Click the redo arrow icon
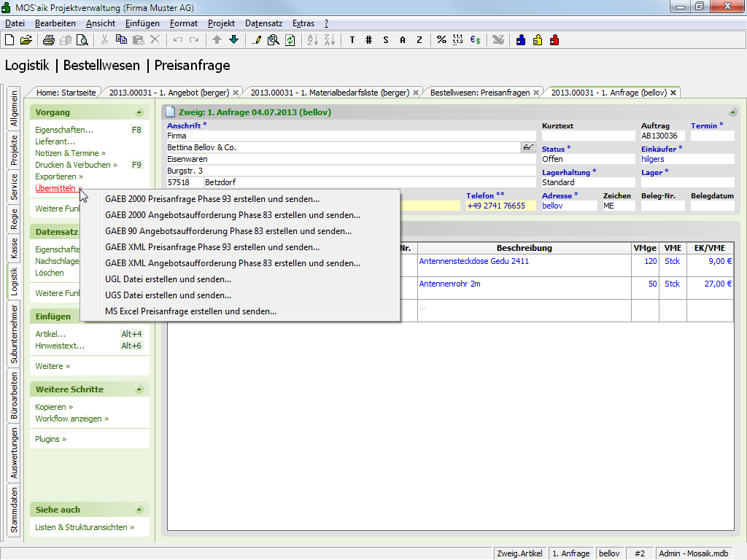The width and height of the screenshot is (747, 560). coord(194,40)
